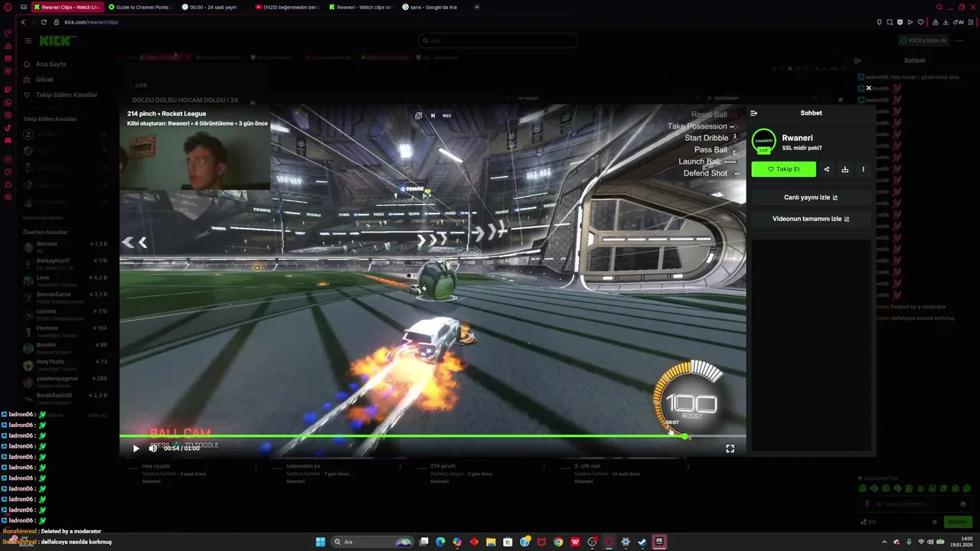980x551 pixels.
Task: Switch to 00:00 - 24 saat yayın tab
Action: click(214, 7)
